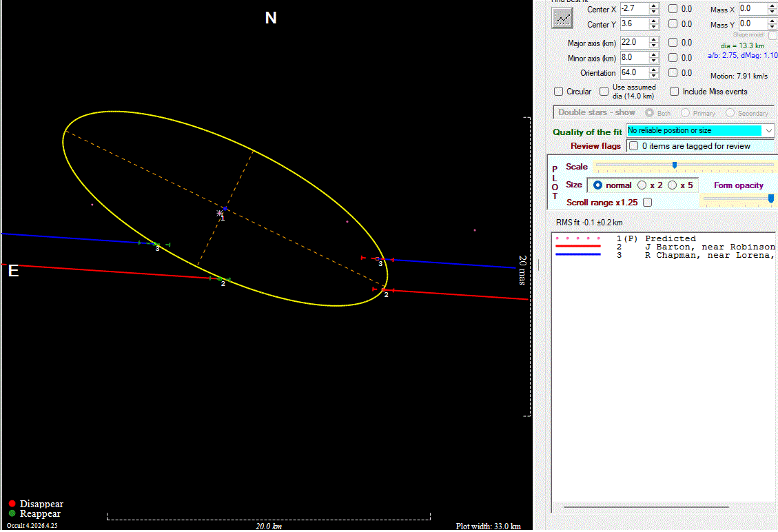This screenshot has width=778, height=532.
Task: Increase the Center Y value with up arrow
Action: tap(653, 21)
